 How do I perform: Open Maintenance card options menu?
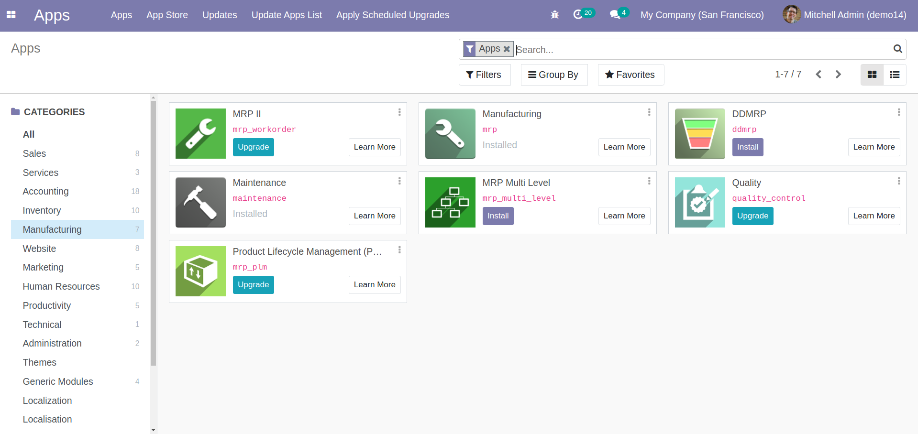coord(399,181)
